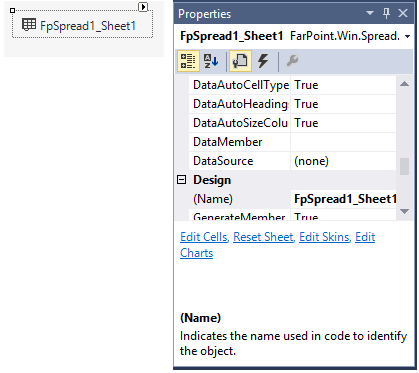This screenshot has height=373, width=419.
Task: Open the Edit Skins link
Action: pyautogui.click(x=324, y=237)
